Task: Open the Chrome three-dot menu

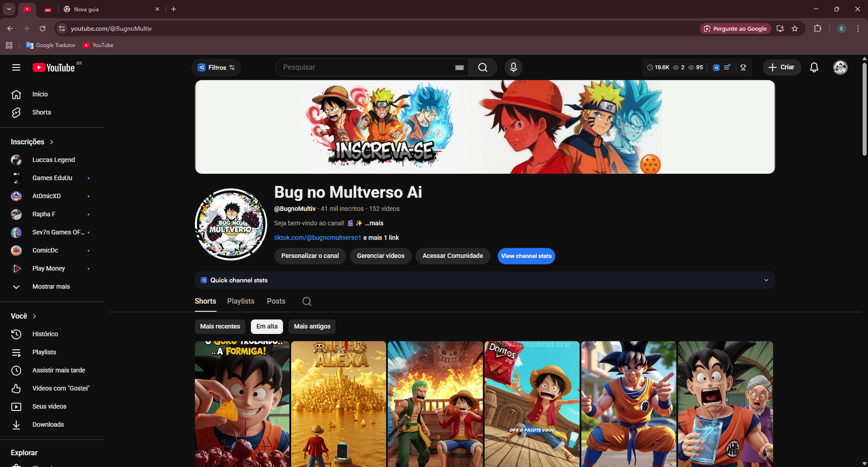Action: coord(858,28)
